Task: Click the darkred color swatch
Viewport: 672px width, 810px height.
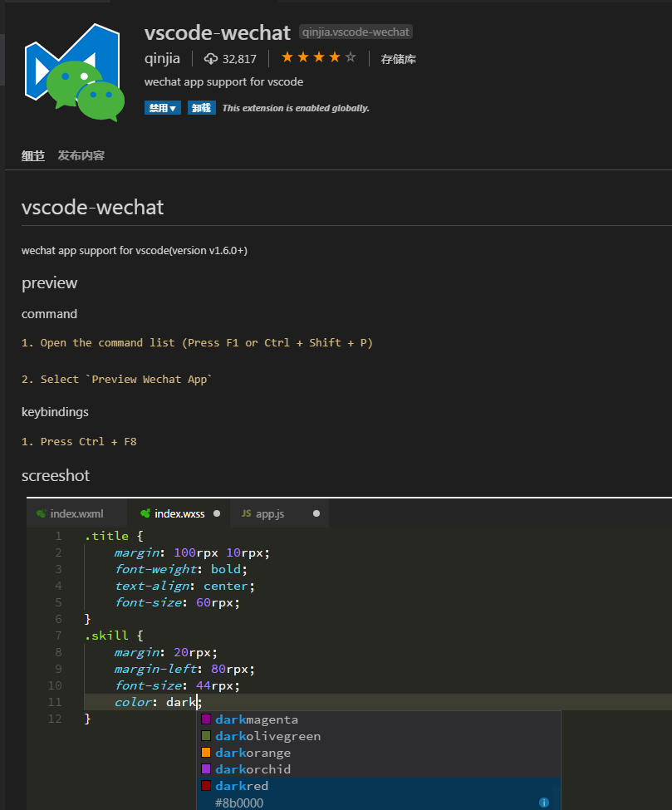Action: tap(206, 786)
